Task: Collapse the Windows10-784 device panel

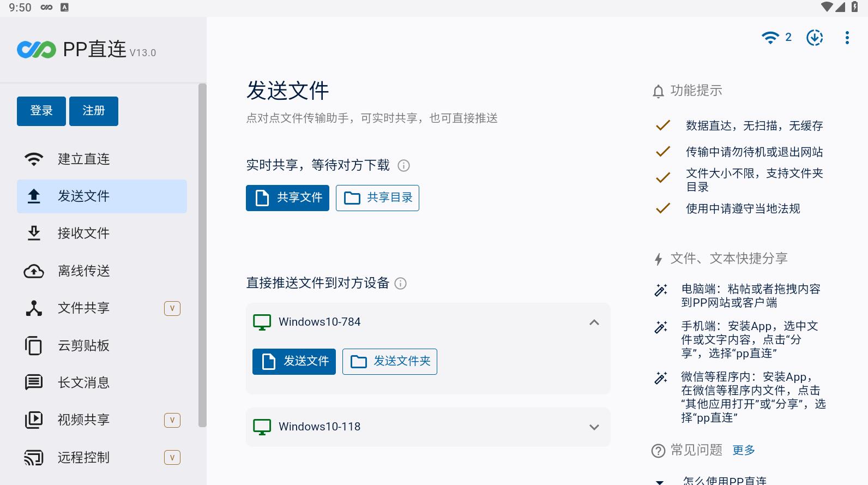Action: (594, 322)
